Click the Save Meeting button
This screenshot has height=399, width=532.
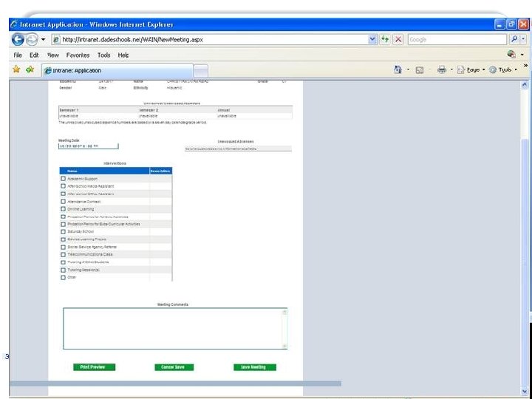pyautogui.click(x=255, y=367)
